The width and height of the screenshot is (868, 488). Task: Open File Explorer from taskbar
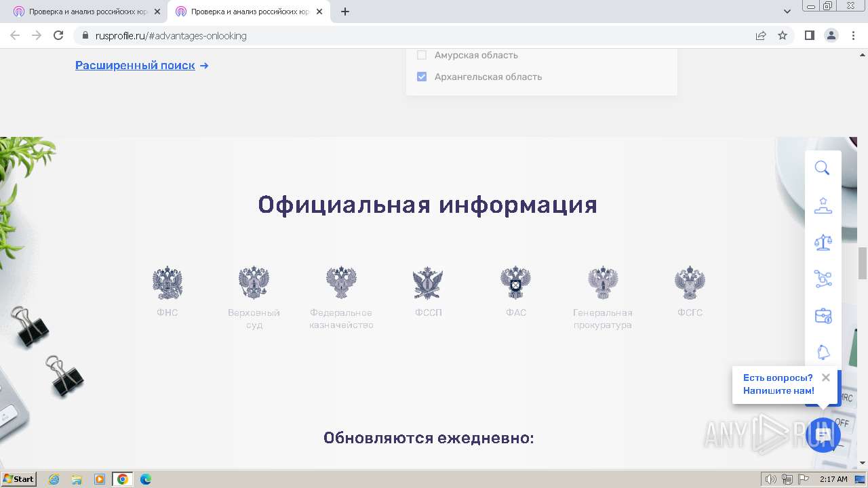click(77, 479)
